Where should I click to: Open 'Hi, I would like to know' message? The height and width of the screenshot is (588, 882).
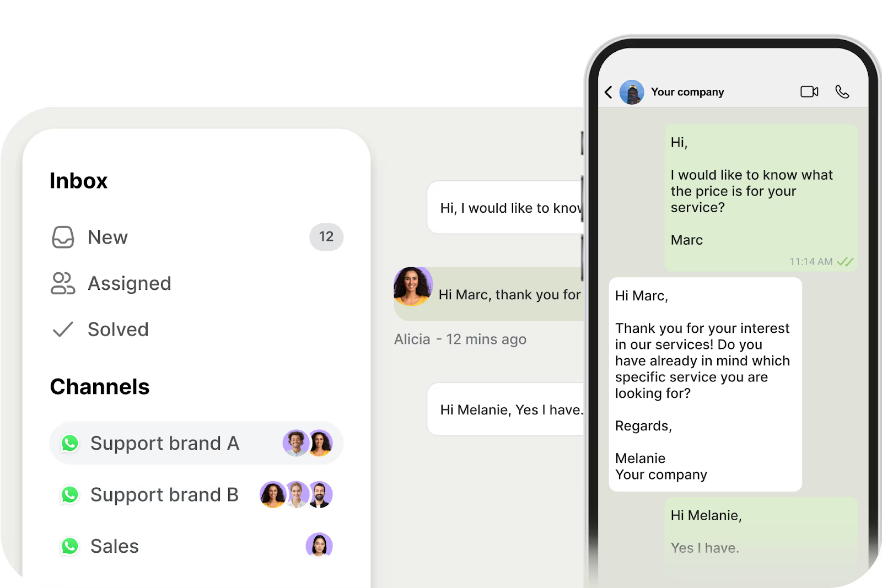[505, 208]
